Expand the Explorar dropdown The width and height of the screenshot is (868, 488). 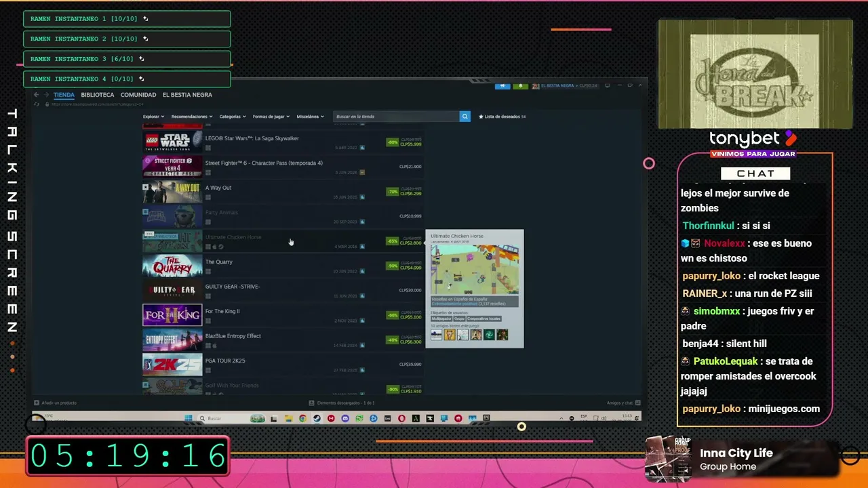coord(153,117)
